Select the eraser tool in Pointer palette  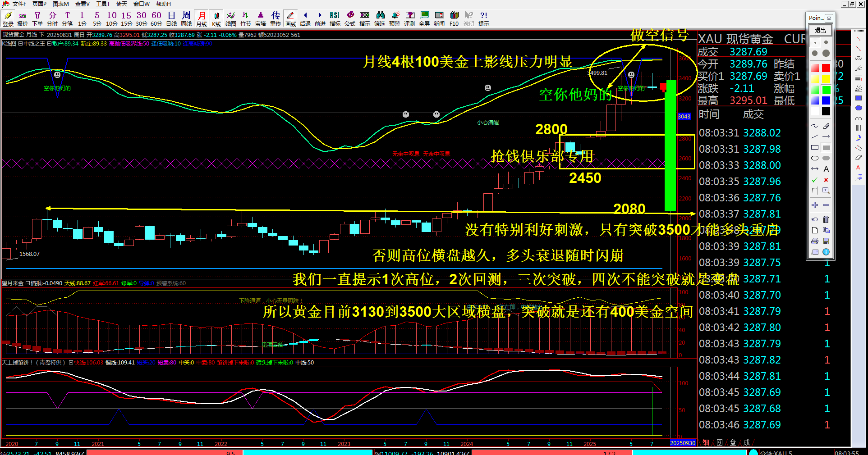(x=826, y=126)
